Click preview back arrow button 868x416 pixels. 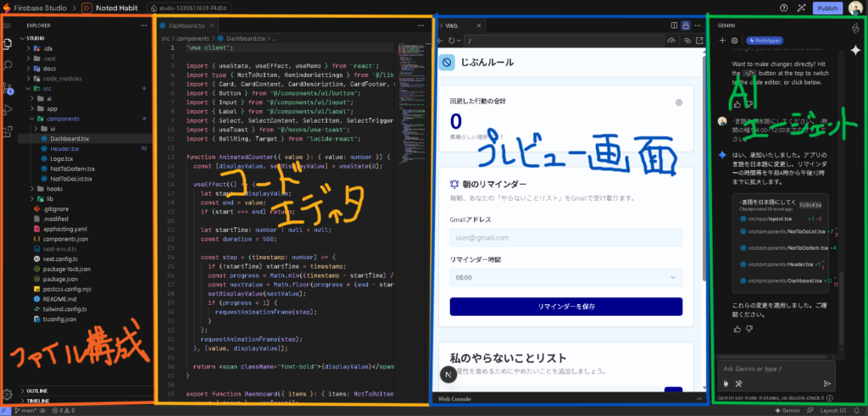[x=441, y=41]
